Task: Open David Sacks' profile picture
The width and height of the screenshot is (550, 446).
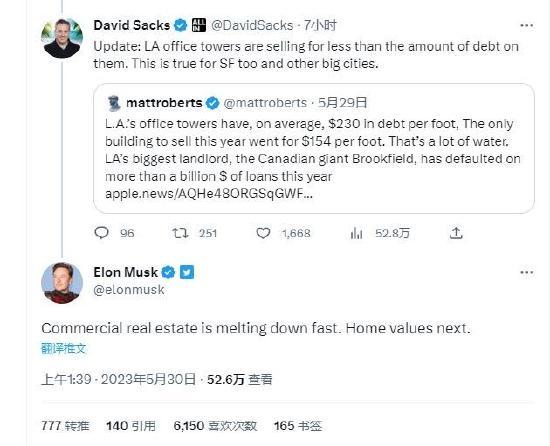Action: click(62, 38)
